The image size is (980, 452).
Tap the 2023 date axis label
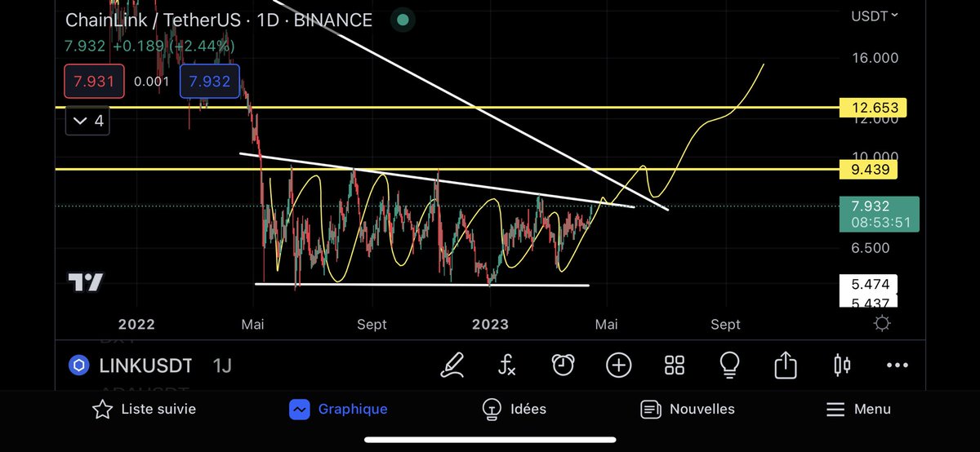click(x=490, y=324)
